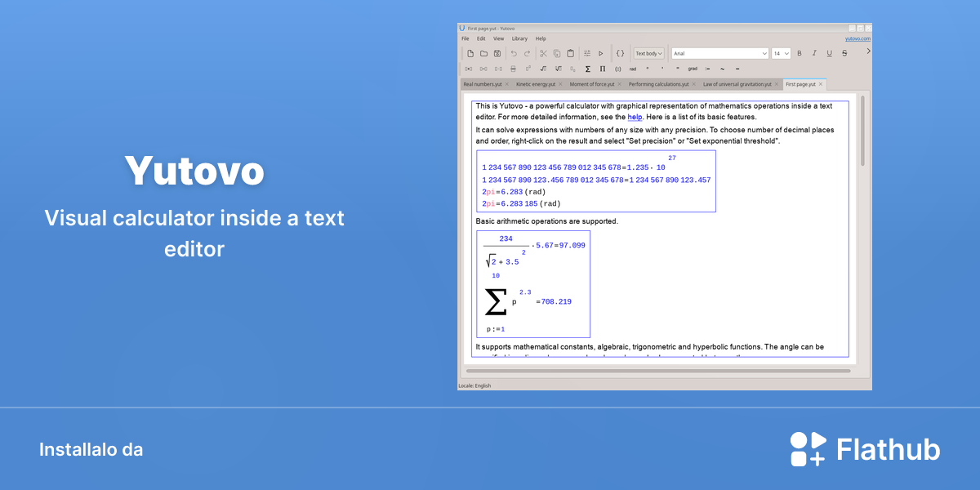The height and width of the screenshot is (490, 980).
Task: Insert a curly braces block
Action: pos(620,53)
